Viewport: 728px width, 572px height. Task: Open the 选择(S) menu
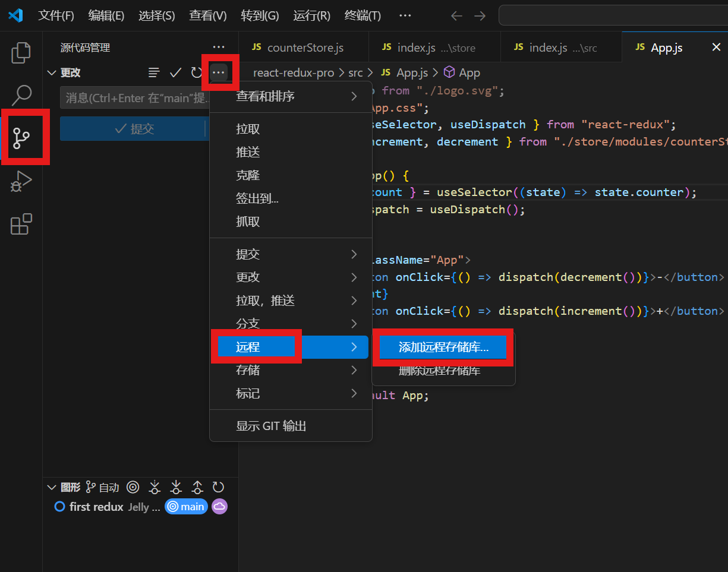[x=157, y=16]
